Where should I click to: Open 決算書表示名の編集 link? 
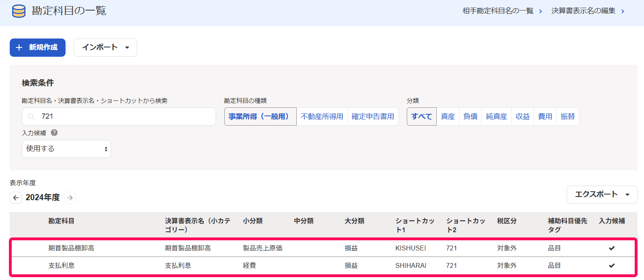point(583,11)
